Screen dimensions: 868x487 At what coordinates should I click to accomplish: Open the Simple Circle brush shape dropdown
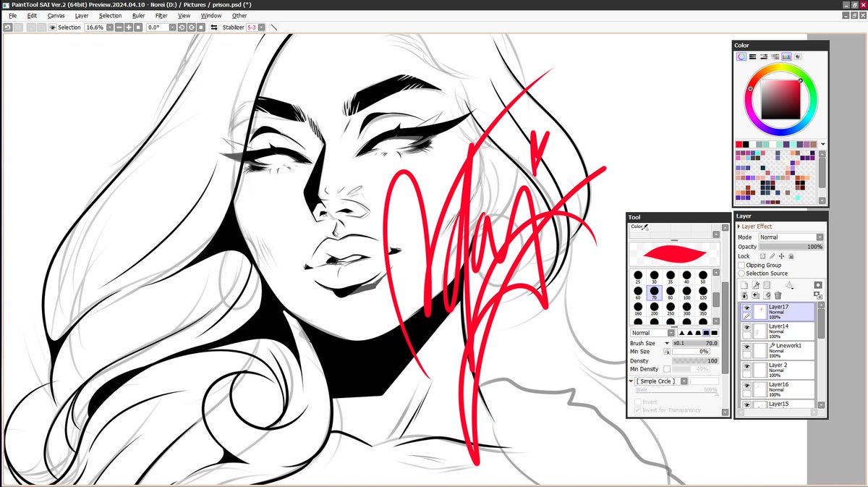tap(684, 381)
